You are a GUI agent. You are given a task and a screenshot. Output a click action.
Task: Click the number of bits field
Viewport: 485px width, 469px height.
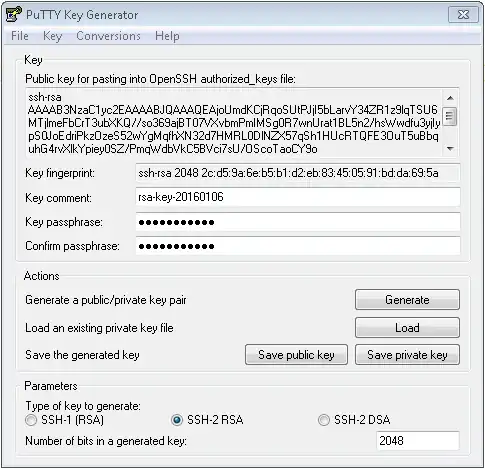418,441
